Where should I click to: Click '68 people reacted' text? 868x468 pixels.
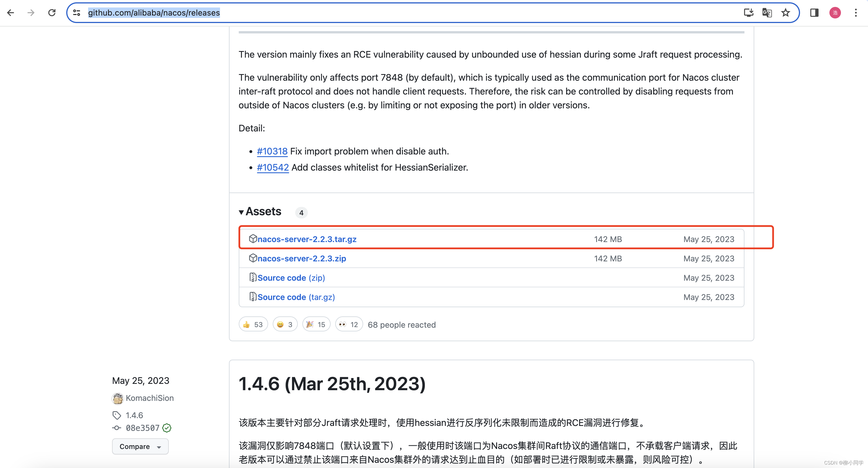(x=402, y=325)
